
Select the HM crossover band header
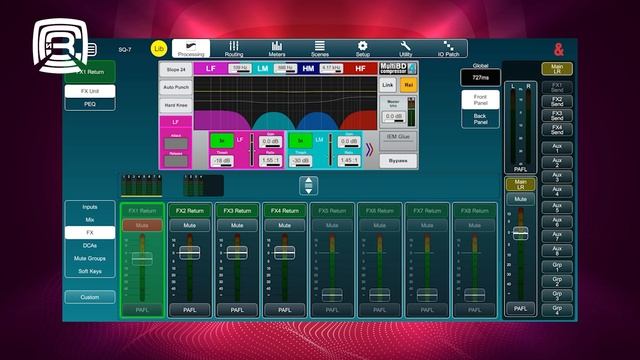click(308, 69)
